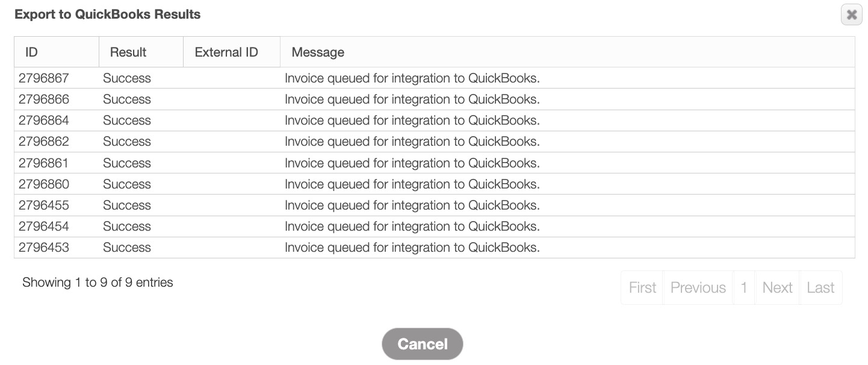The height and width of the screenshot is (365, 868).
Task: Sort by the ID column header
Action: [32, 52]
